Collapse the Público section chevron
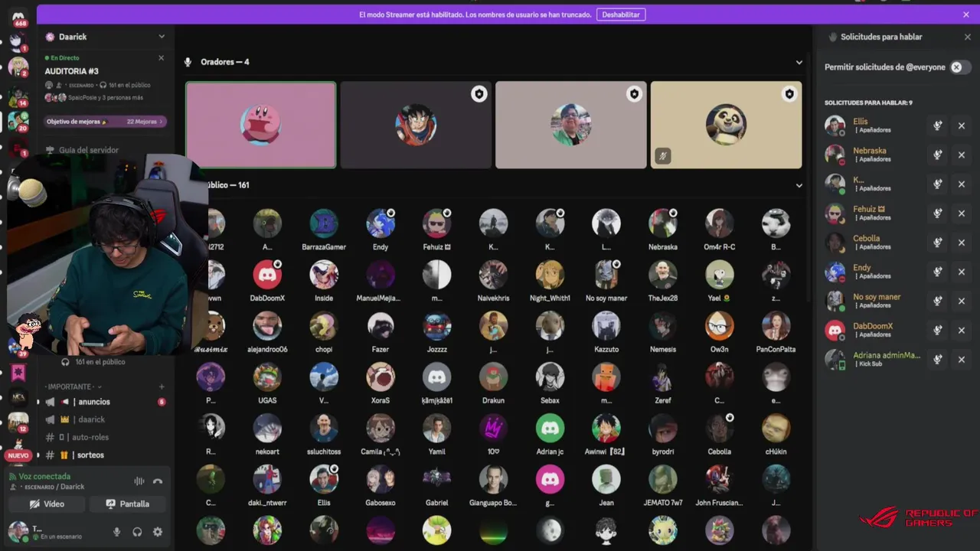The image size is (980, 551). click(x=799, y=185)
